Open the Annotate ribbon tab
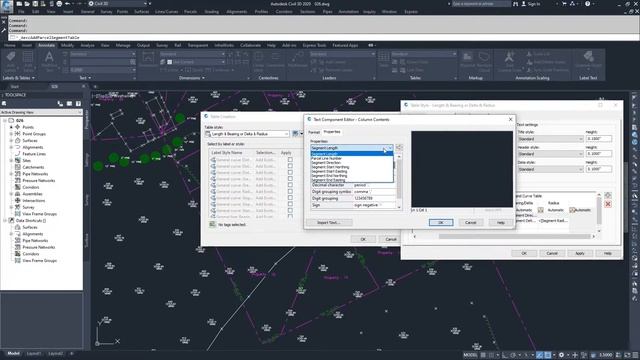 click(x=46, y=45)
